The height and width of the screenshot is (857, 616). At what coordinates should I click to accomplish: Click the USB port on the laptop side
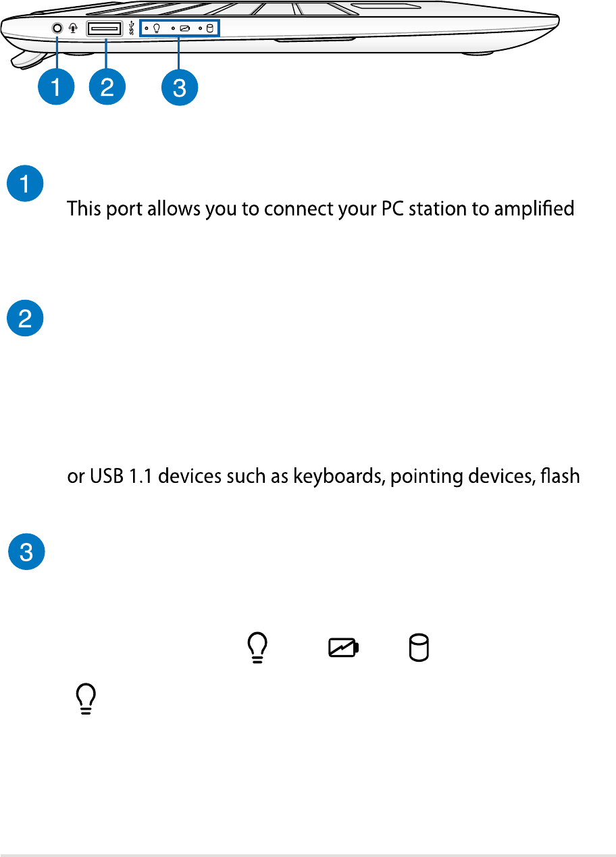pyautogui.click(x=105, y=28)
